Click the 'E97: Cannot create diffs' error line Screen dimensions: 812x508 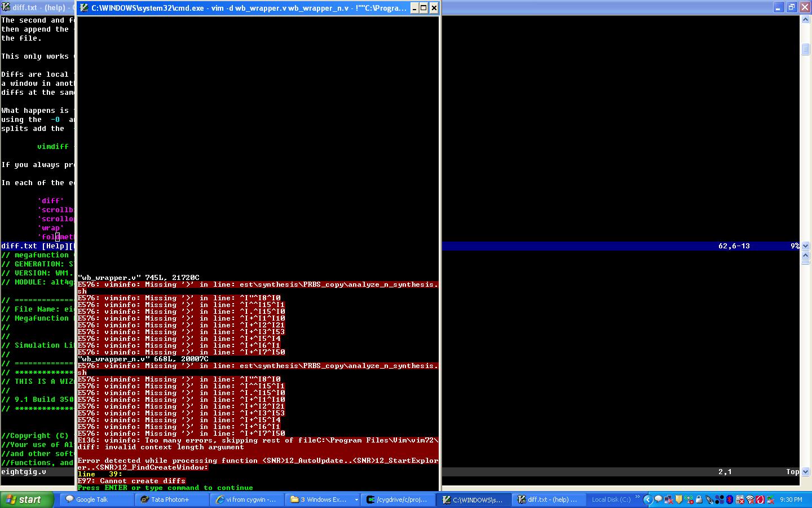[131, 481]
